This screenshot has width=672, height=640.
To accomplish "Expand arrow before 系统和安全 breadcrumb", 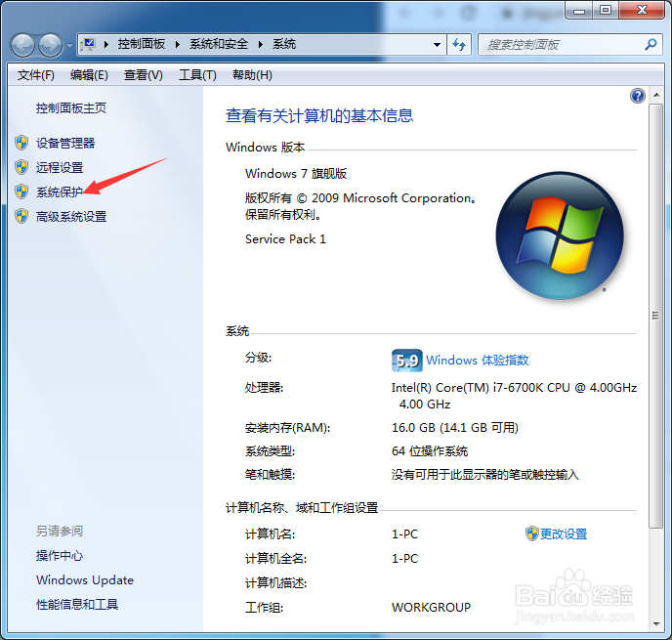I will 178,44.
